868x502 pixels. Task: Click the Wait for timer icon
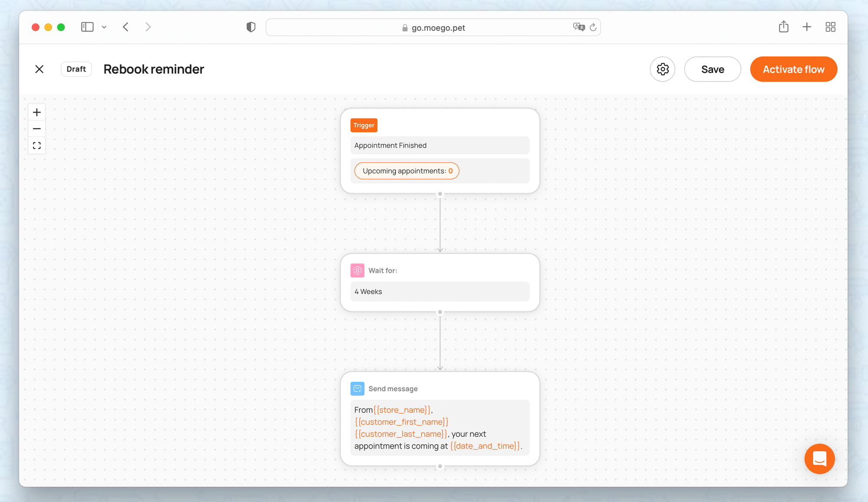(357, 270)
